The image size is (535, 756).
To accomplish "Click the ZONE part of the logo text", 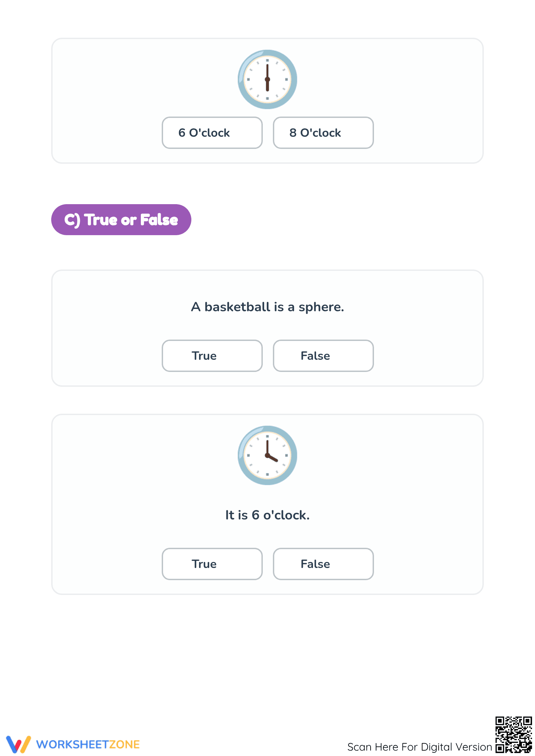I will tap(124, 744).
